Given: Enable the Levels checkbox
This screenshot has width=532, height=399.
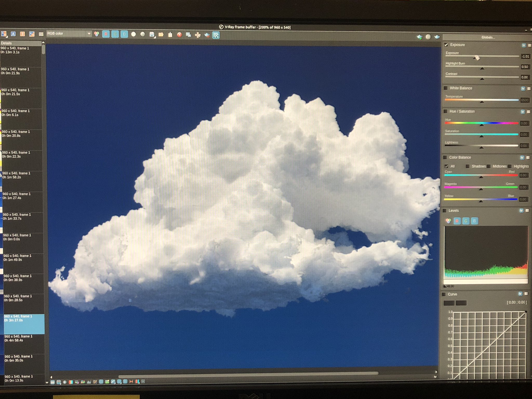Looking at the screenshot, I should 444,211.
